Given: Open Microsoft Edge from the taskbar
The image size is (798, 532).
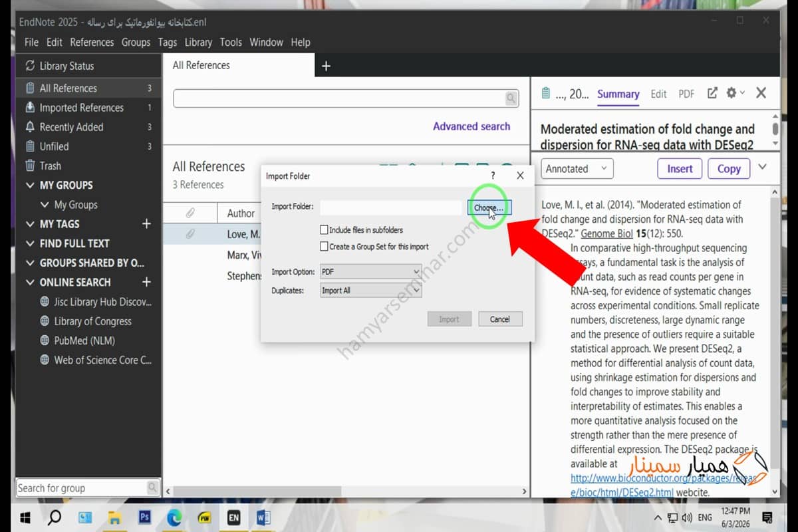Looking at the screenshot, I should tap(174, 517).
